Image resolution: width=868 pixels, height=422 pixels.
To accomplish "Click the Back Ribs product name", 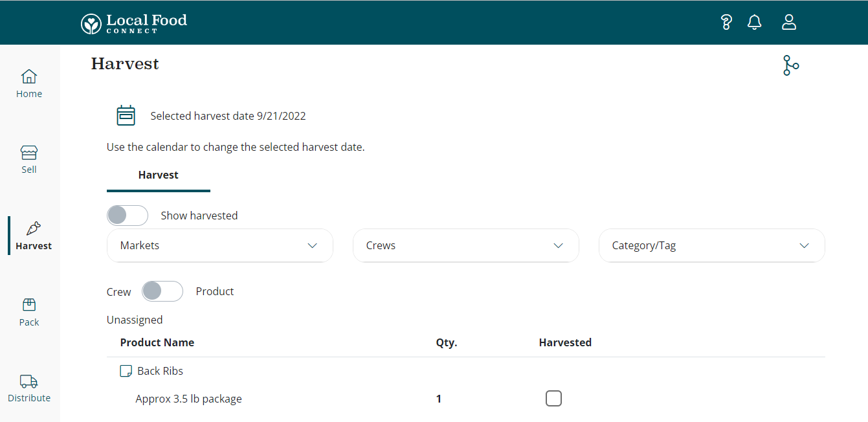I will 161,372.
